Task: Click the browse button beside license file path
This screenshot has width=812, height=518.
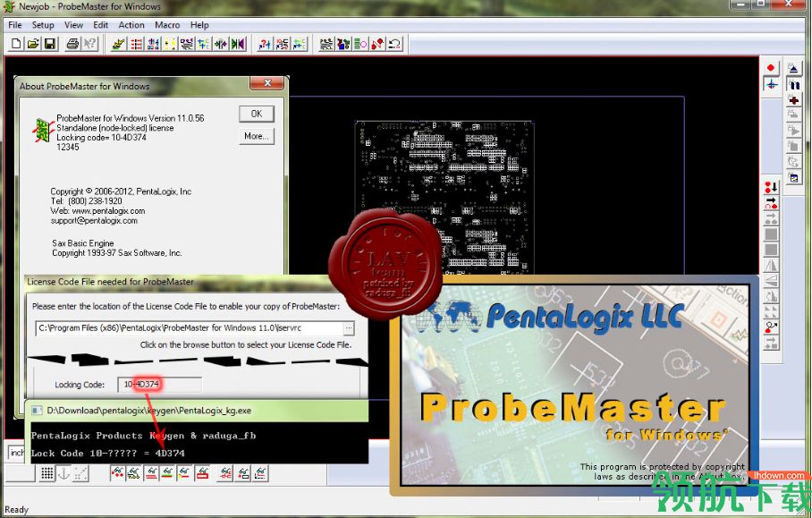Action: (x=349, y=328)
